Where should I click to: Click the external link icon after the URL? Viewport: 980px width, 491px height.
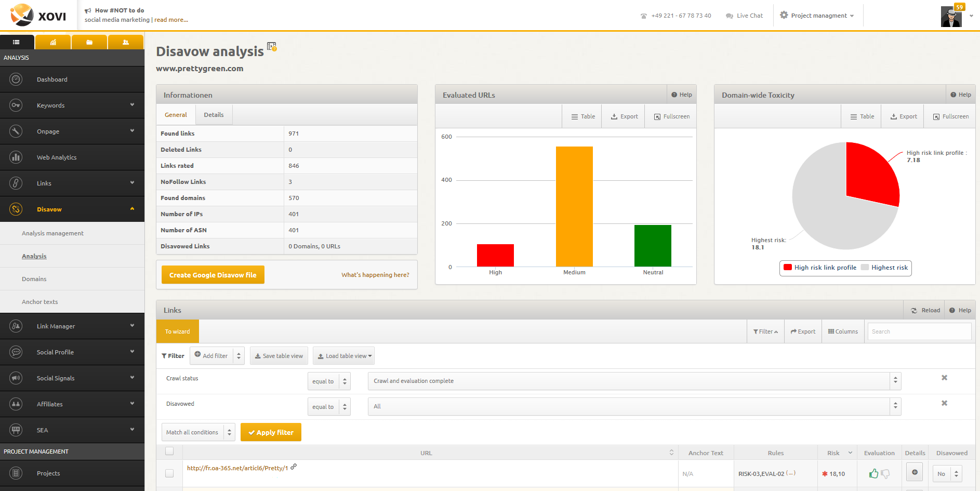click(294, 467)
